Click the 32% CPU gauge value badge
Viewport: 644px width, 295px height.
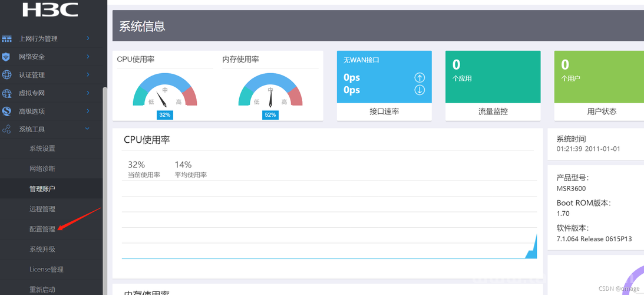pos(165,115)
